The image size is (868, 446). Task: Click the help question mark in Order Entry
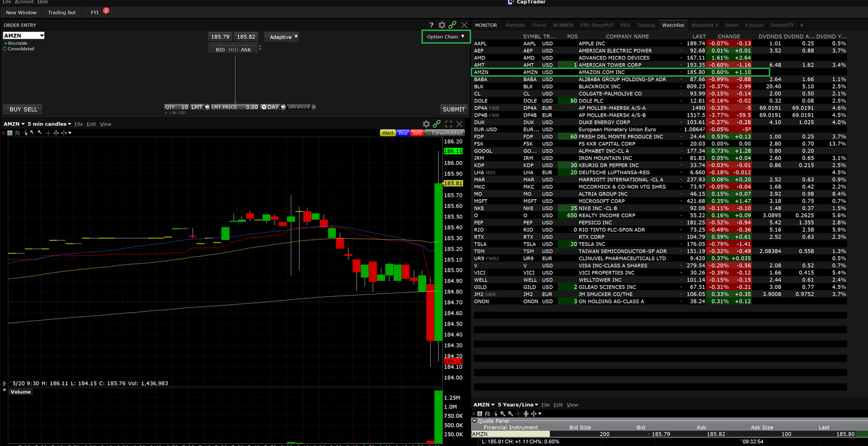[x=431, y=25]
